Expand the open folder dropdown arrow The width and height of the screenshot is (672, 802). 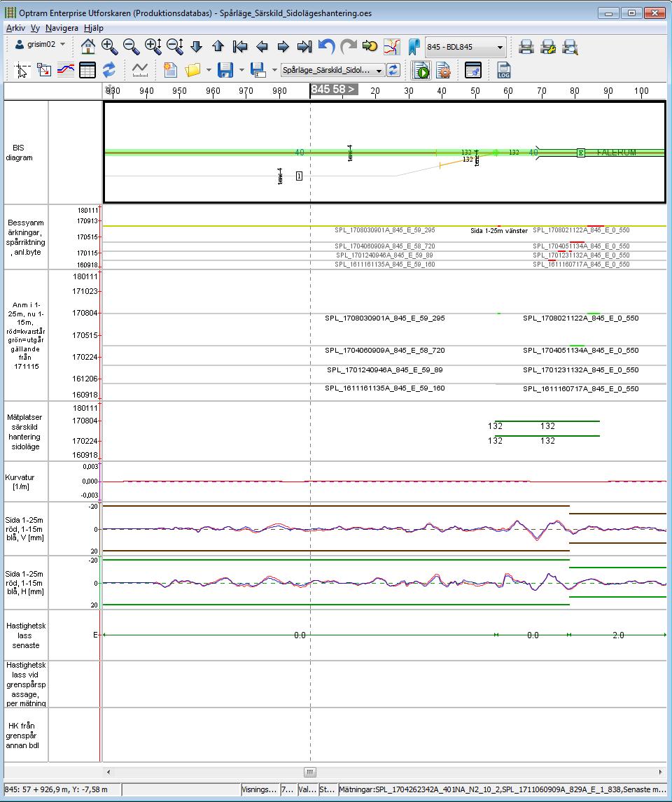tap(209, 70)
